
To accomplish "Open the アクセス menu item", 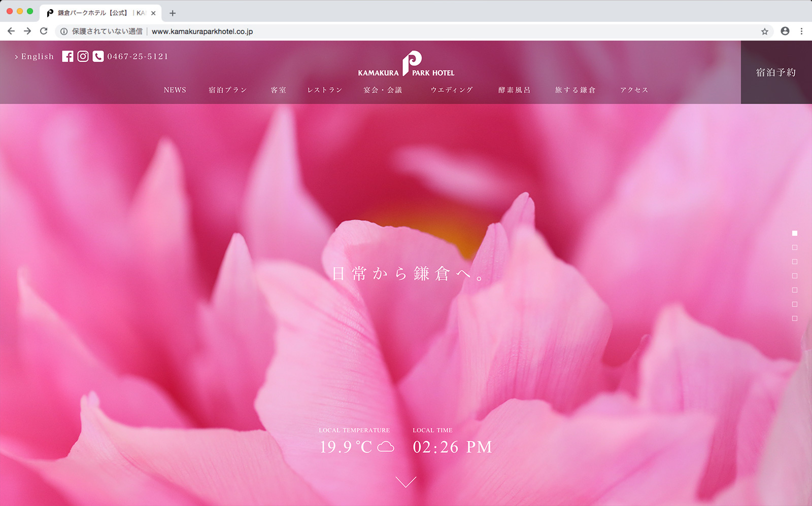I will coord(634,90).
